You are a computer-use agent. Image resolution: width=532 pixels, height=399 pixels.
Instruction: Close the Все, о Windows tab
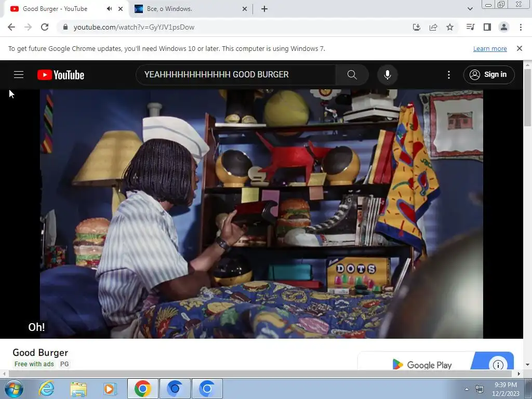[245, 9]
